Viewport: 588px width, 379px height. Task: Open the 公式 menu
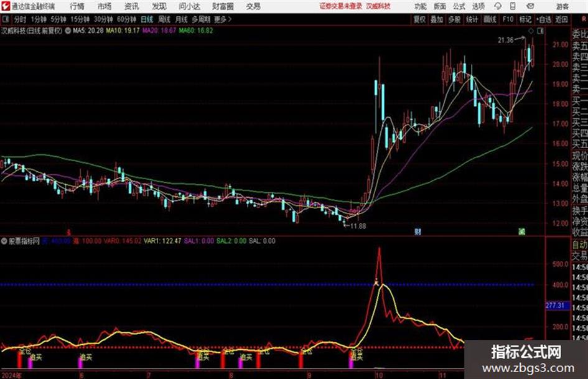pyautogui.click(x=459, y=6)
